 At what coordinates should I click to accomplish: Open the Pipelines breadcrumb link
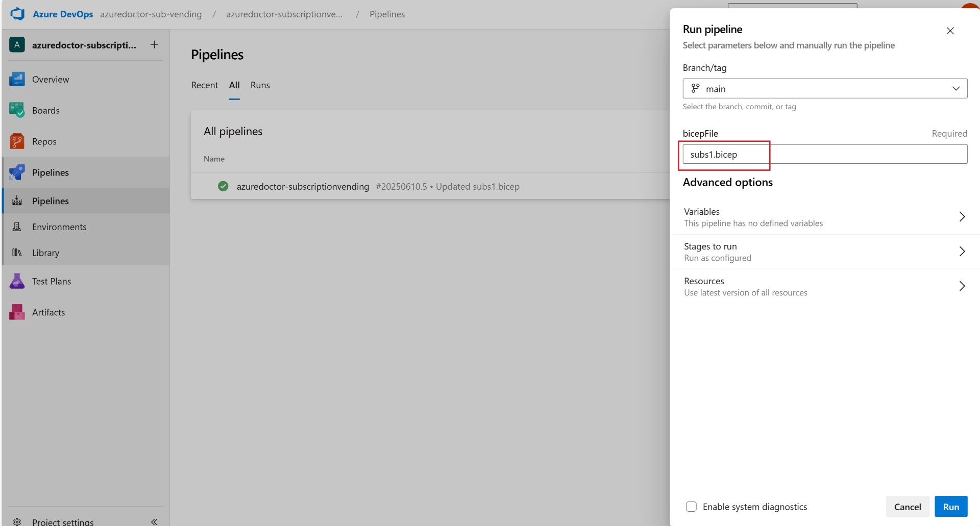387,14
